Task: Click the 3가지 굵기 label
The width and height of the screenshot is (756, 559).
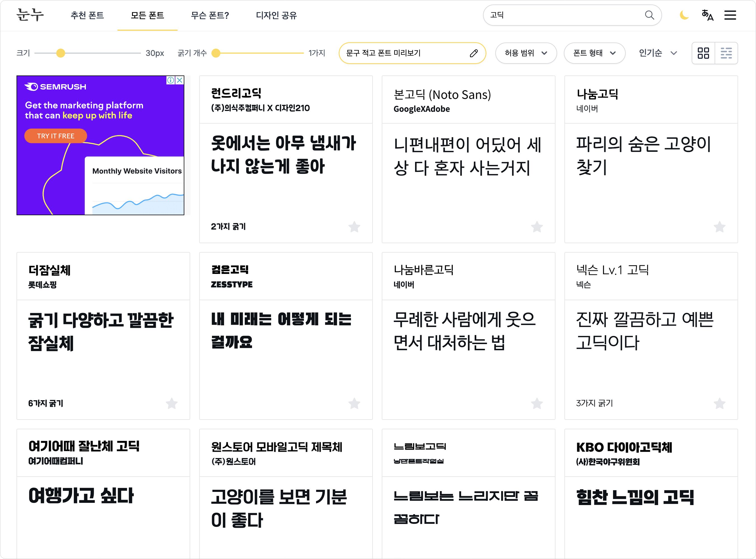Action: pyautogui.click(x=595, y=403)
